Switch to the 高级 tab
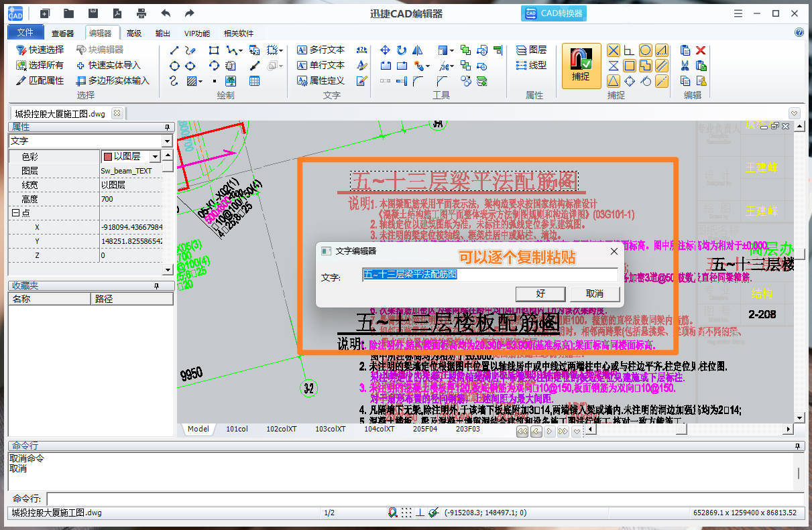The width and height of the screenshot is (812, 530). [134, 34]
